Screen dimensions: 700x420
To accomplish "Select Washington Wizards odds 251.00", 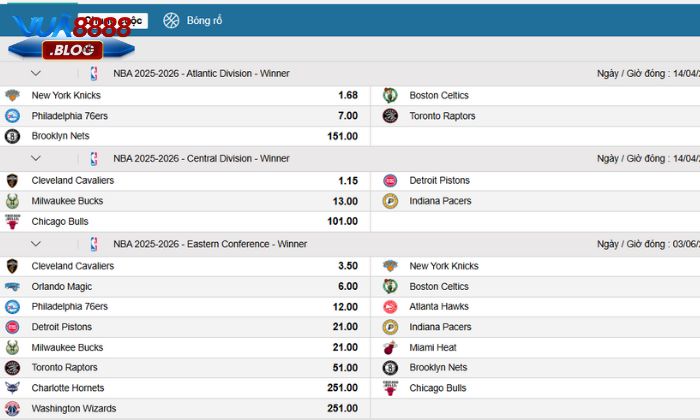I will point(342,408).
